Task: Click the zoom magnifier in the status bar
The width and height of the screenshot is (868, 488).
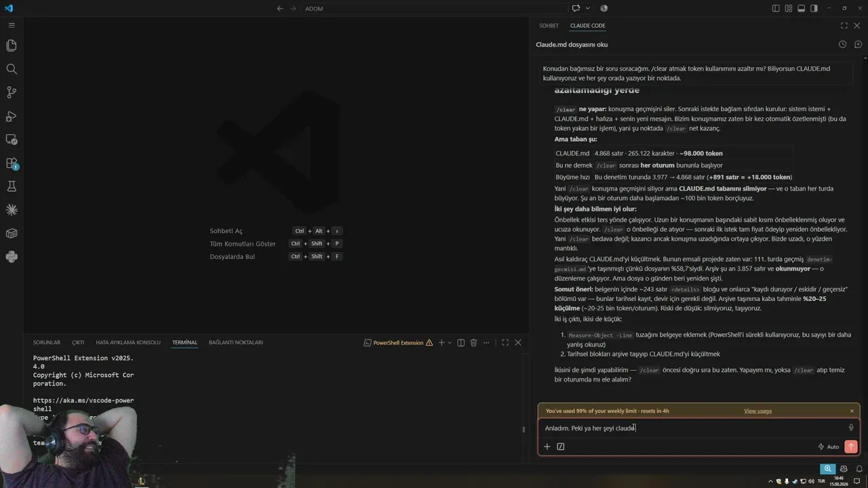Action: click(828, 468)
